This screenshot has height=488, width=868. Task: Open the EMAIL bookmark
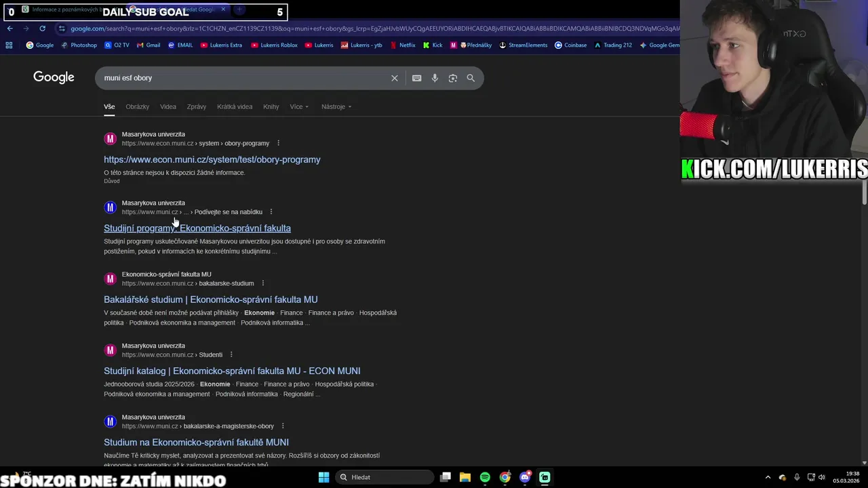[180, 45]
